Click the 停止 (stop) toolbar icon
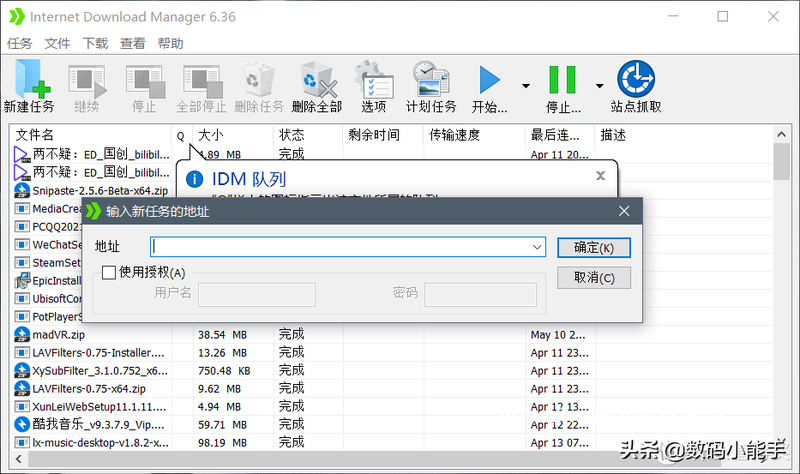800x474 pixels. click(x=145, y=81)
